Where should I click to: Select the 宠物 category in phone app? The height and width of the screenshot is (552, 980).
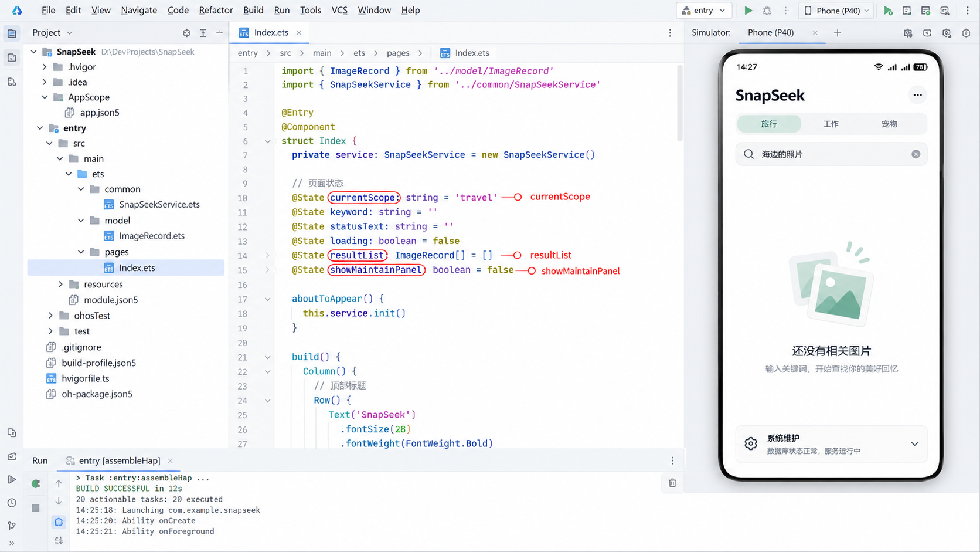pos(889,124)
